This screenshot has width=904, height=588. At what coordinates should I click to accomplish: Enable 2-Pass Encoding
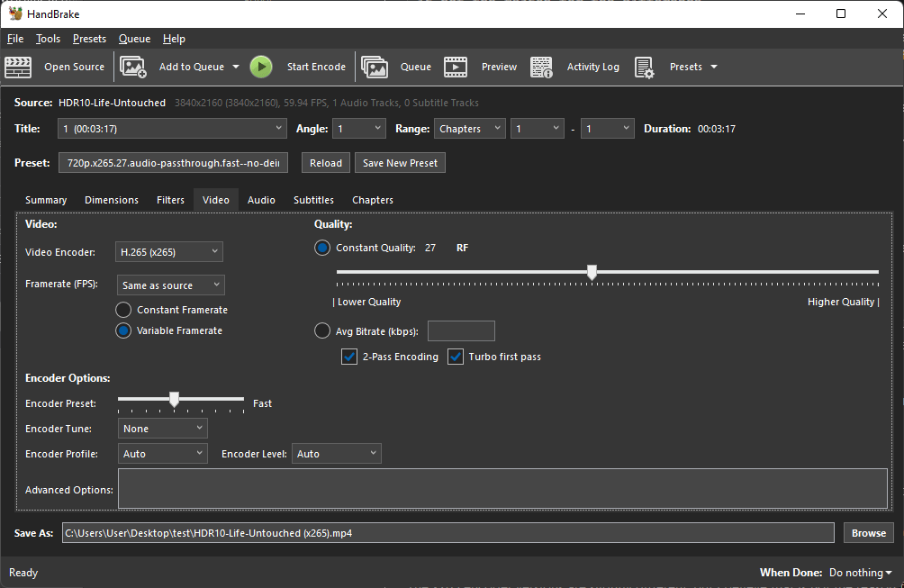pyautogui.click(x=348, y=357)
